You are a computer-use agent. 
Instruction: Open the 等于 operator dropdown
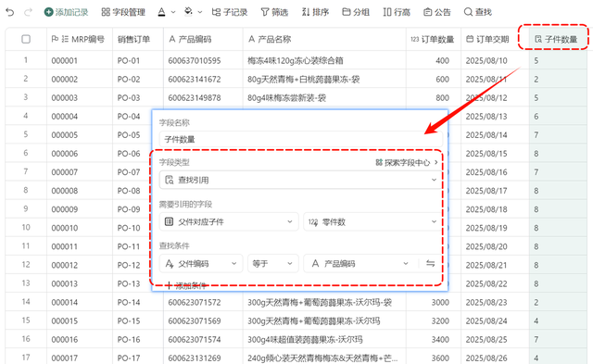point(273,263)
